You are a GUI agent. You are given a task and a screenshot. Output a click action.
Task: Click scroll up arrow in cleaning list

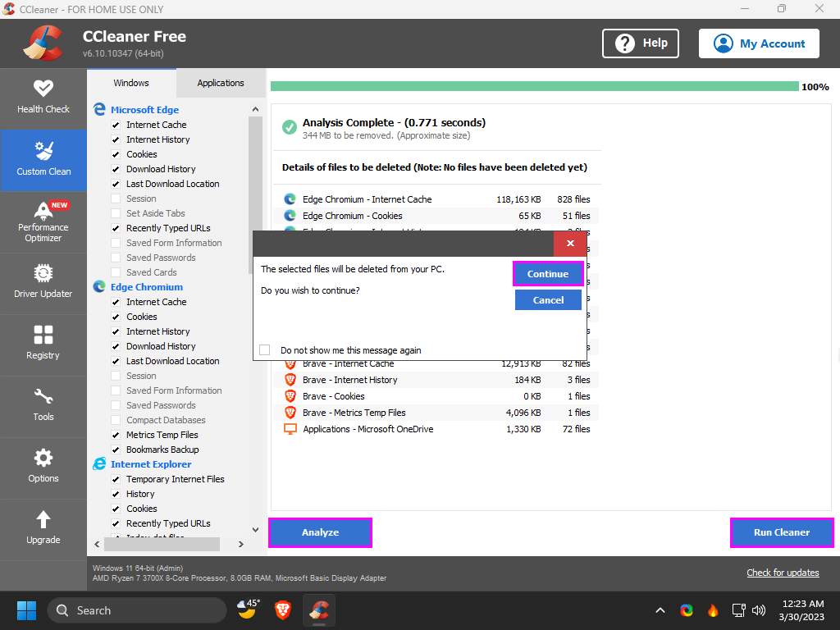pos(256,109)
